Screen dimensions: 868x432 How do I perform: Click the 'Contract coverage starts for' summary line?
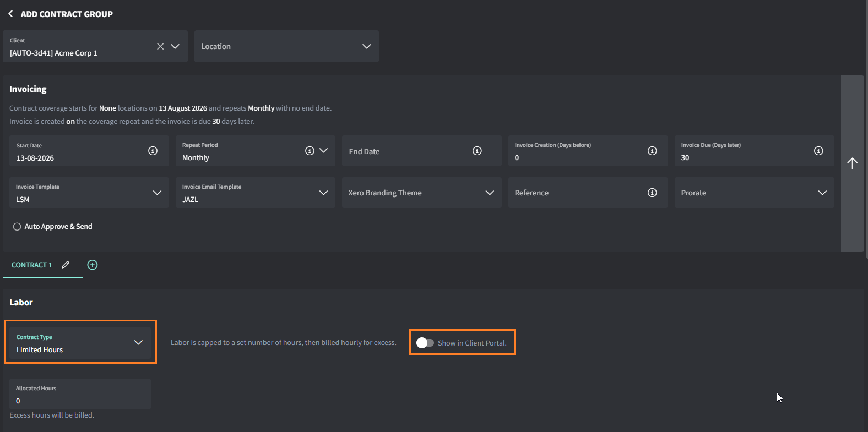click(171, 108)
